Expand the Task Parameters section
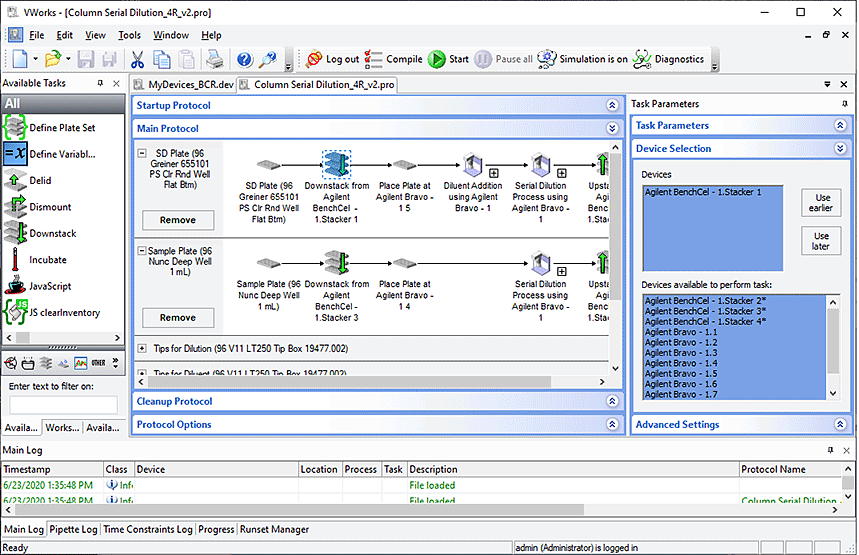The image size is (859, 555). pyautogui.click(x=840, y=125)
